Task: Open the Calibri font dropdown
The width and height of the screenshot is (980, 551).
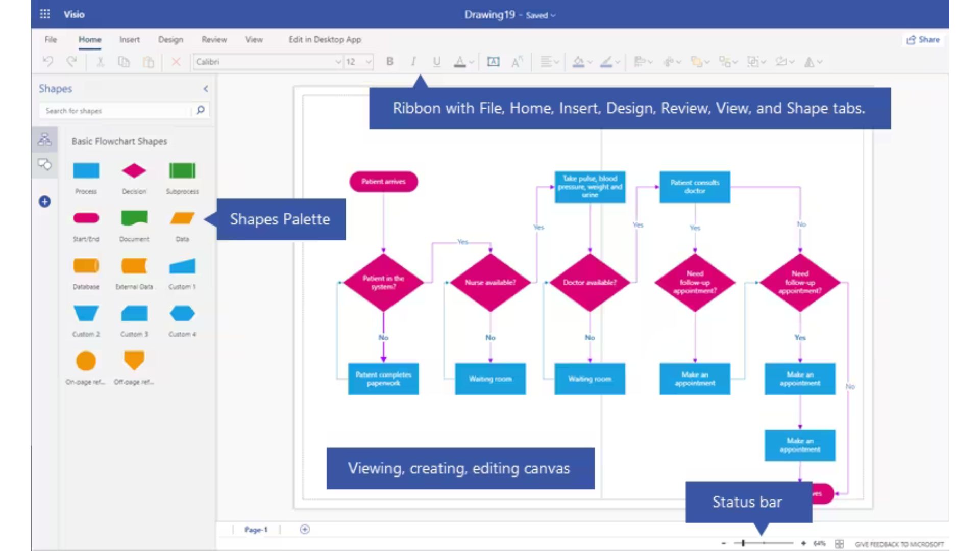Action: click(338, 61)
